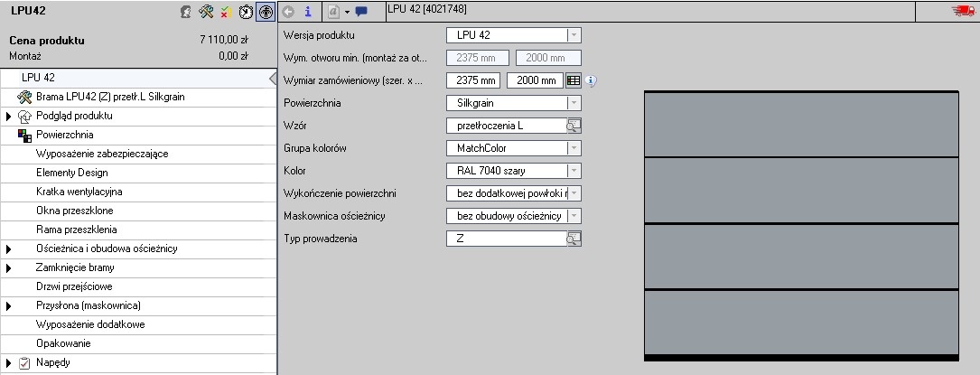Click the house preview icon beside Podgląd produktu

pyautogui.click(x=25, y=117)
